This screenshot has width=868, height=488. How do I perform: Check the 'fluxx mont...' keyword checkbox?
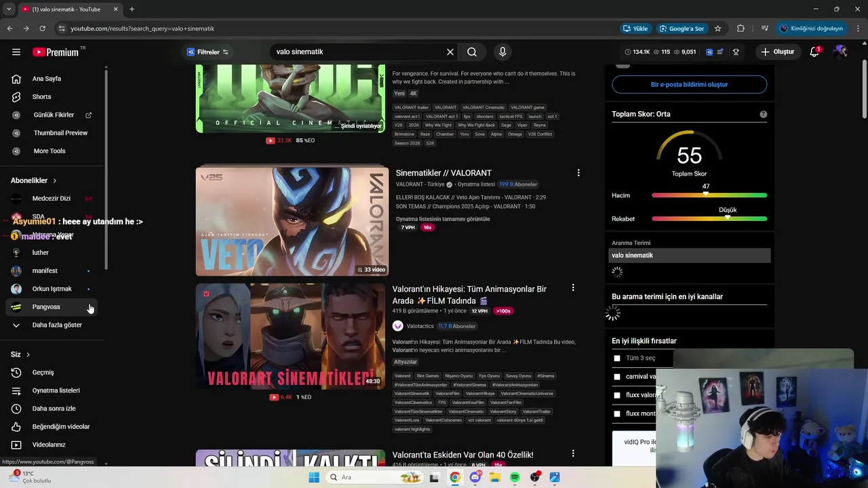coord(617,413)
